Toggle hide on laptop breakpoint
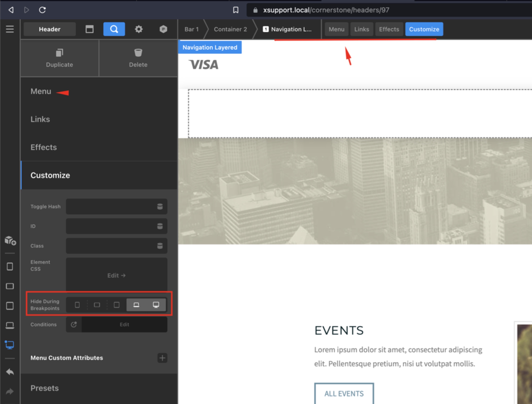Screen dimensions: 532x404 [x=136, y=305]
